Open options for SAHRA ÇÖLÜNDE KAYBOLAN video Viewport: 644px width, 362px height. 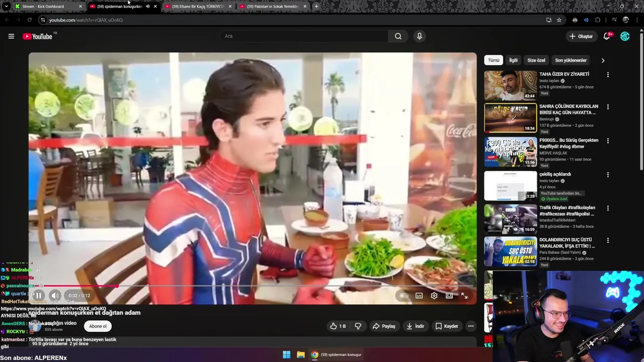pyautogui.click(x=608, y=107)
